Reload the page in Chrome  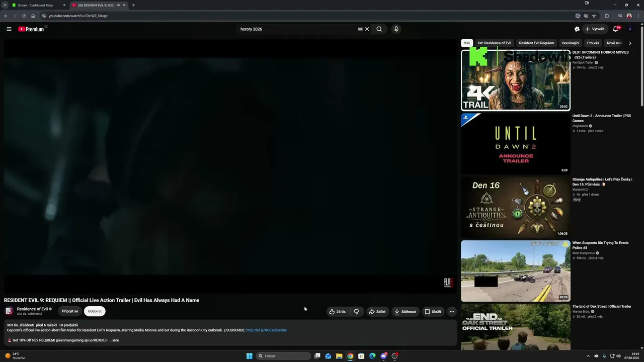pos(24,16)
